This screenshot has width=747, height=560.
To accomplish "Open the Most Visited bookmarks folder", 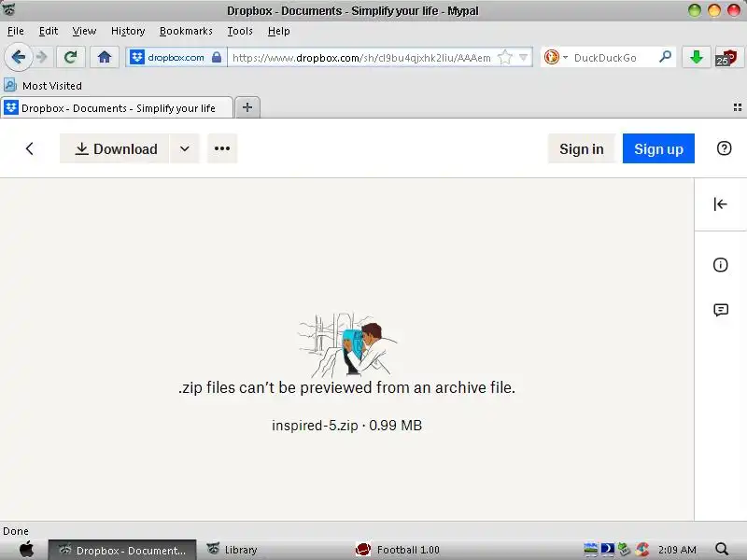I will (x=43, y=86).
